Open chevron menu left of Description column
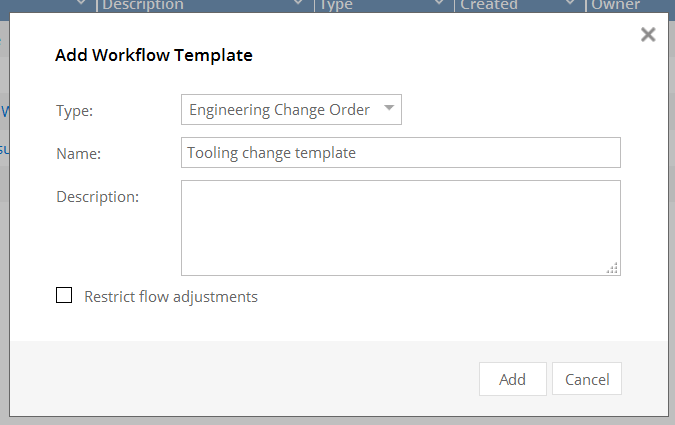This screenshot has width=675, height=425. [82, 5]
